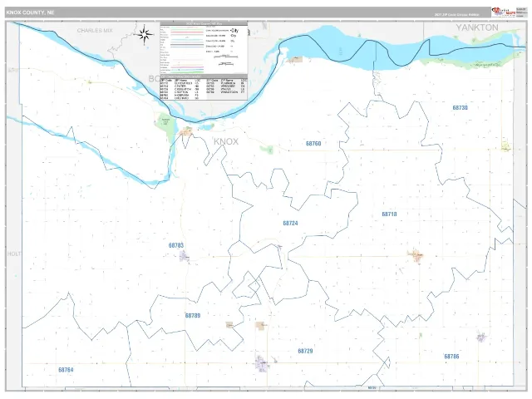Select ZIP code label 68760
The image size is (532, 399).
pos(313,144)
